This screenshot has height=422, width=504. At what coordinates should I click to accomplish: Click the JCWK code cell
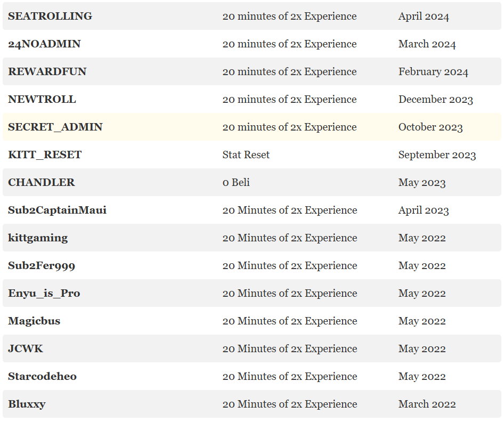click(x=26, y=349)
